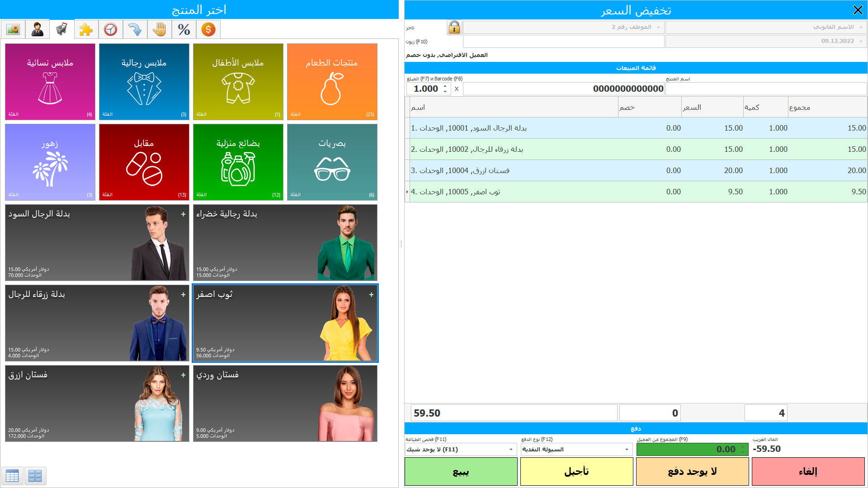Toggle the tile layout icon at bottom left
The image size is (868, 488).
pos(36,476)
